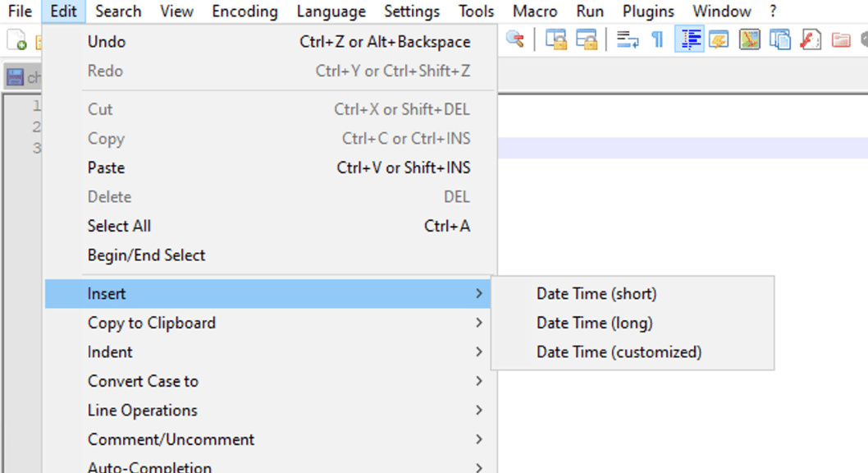
Task: Expand the Line Operations submenu
Action: tap(143, 410)
